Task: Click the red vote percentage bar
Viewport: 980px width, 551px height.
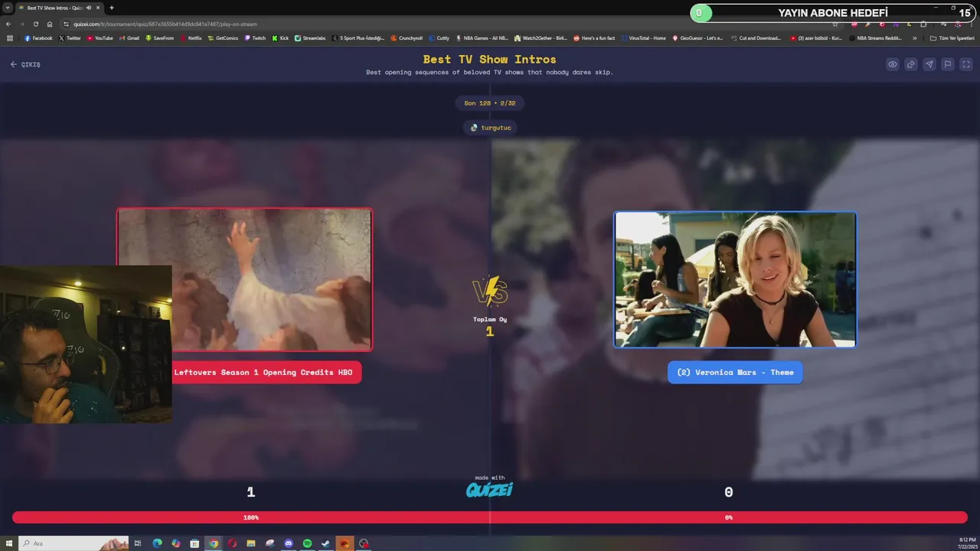Action: pyautogui.click(x=490, y=517)
